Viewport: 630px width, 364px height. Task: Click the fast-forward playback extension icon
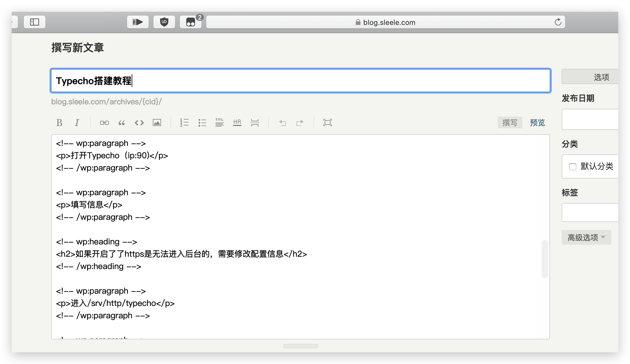(138, 22)
